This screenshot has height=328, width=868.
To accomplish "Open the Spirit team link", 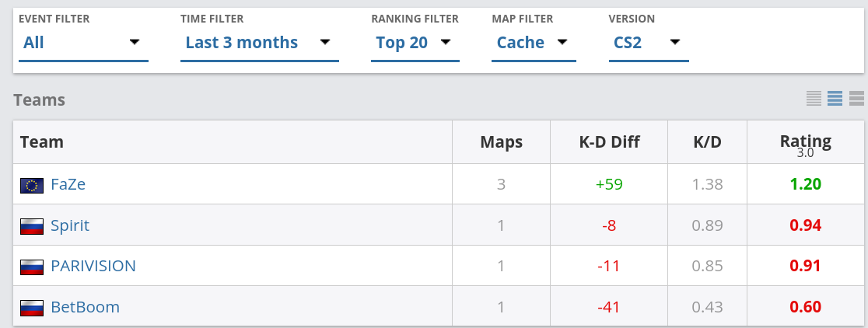I will (x=70, y=225).
